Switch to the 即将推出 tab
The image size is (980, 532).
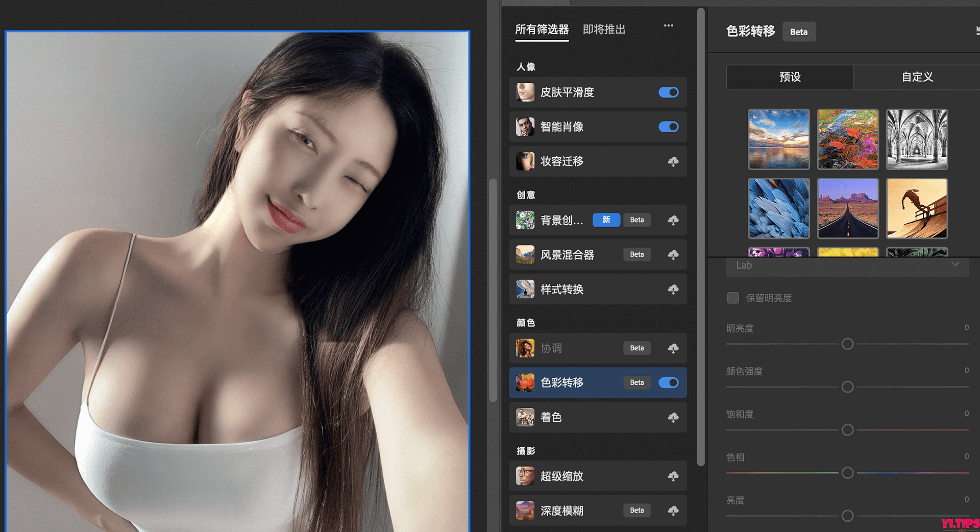pyautogui.click(x=604, y=29)
